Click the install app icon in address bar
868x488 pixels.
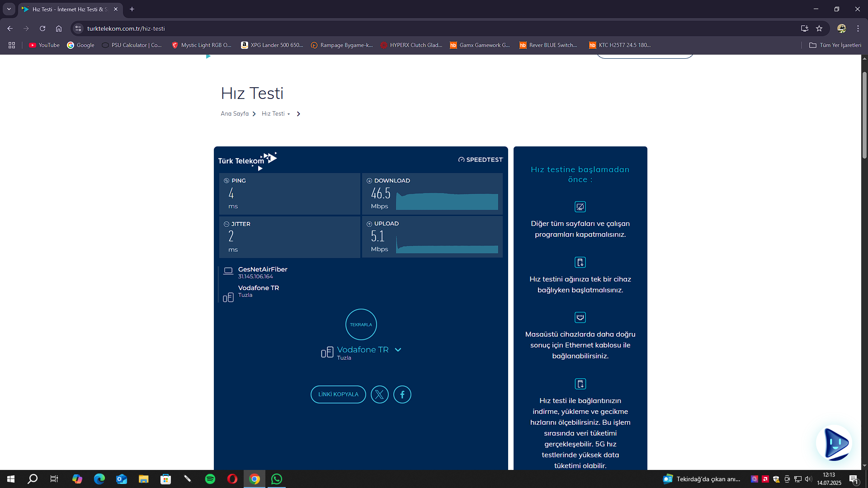(804, 28)
